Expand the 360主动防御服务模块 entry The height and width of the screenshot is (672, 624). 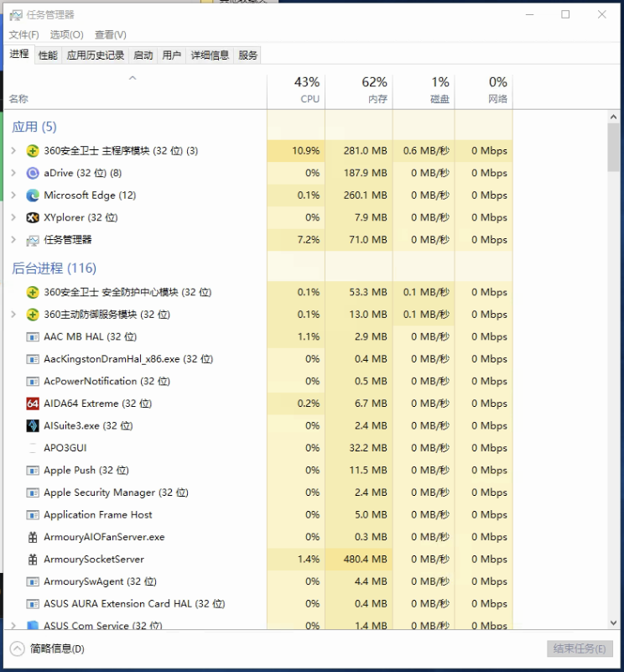[x=13, y=314]
